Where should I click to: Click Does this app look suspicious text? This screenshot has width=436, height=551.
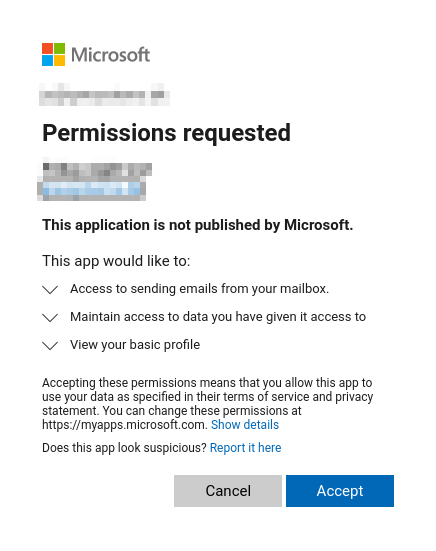(124, 448)
